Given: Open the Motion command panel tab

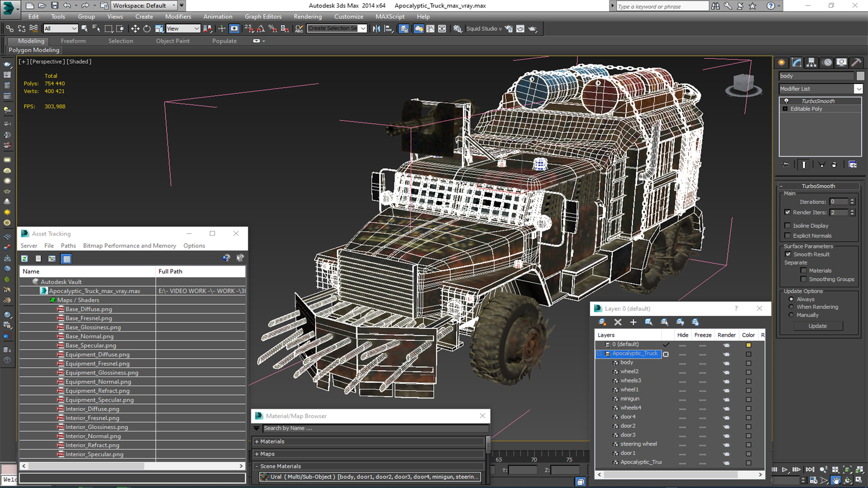Looking at the screenshot, I should point(827,62).
